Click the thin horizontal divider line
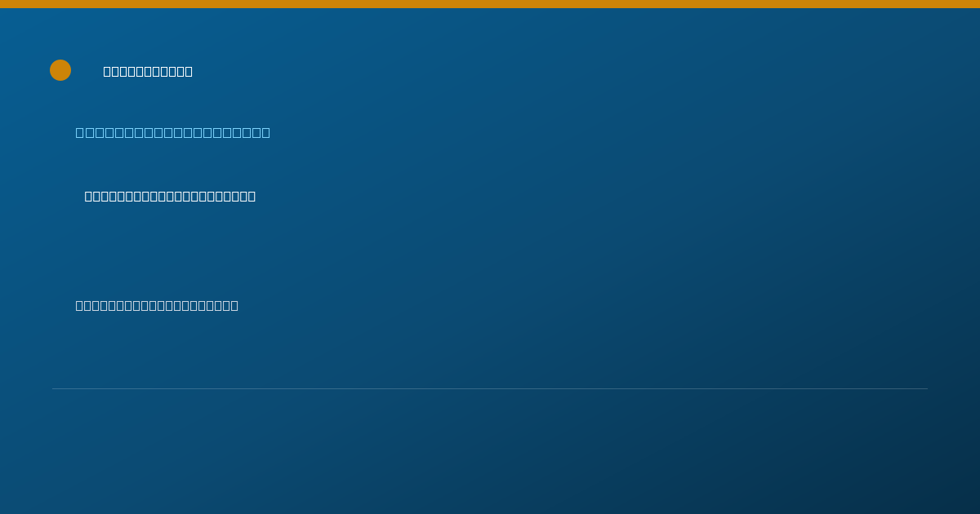 (490, 388)
